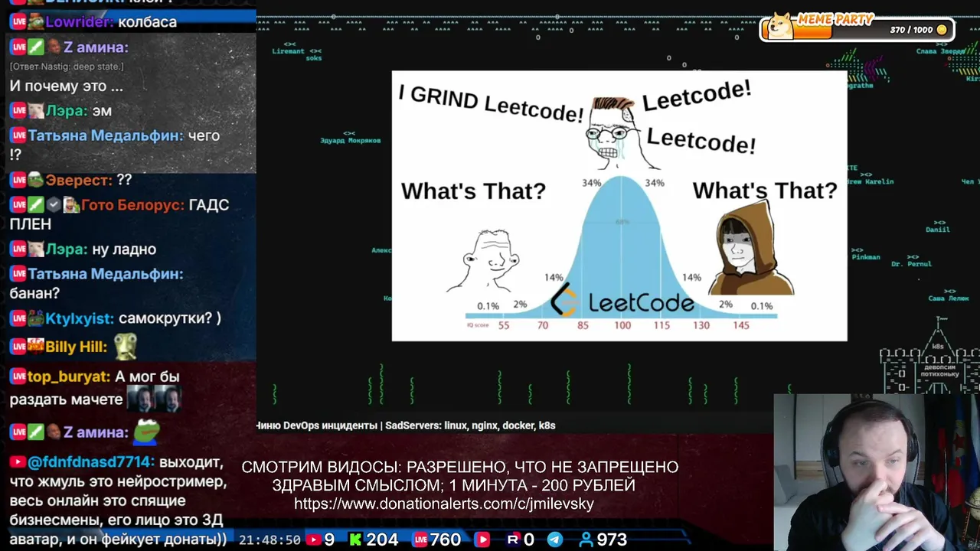The image size is (980, 551).
Task: Click username top_buryat in chat
Action: point(69,377)
